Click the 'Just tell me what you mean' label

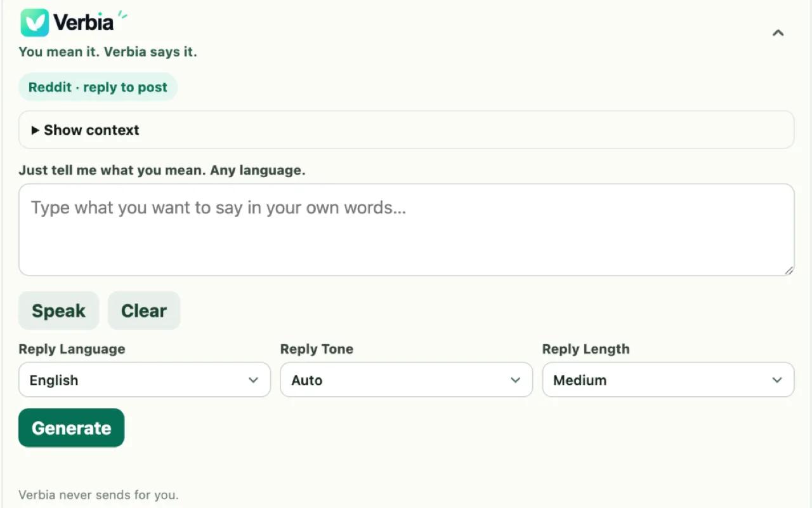click(162, 170)
